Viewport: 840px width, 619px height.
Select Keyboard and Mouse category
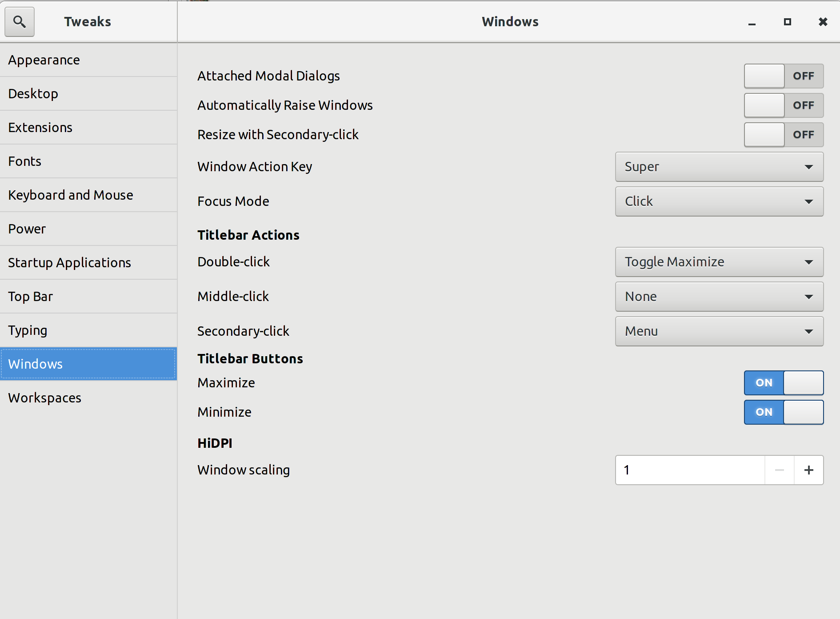(71, 195)
